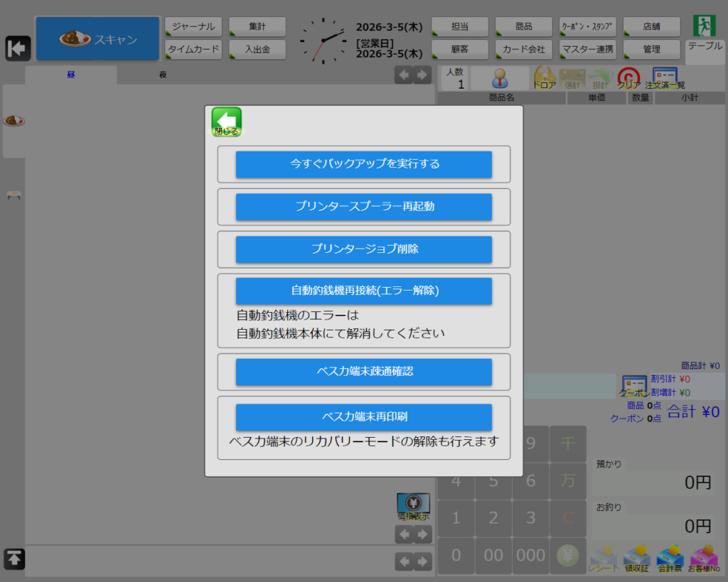Click the customer person avatar icon

click(500, 77)
